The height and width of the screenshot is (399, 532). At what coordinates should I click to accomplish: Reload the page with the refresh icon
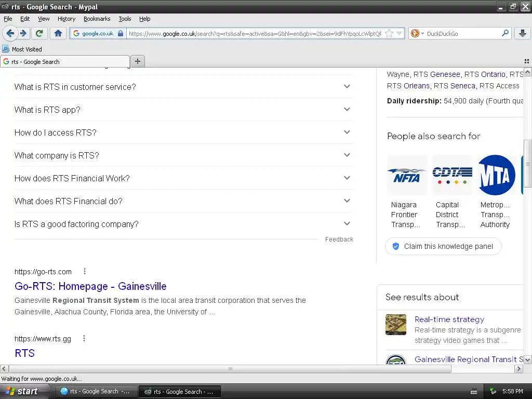coord(39,33)
